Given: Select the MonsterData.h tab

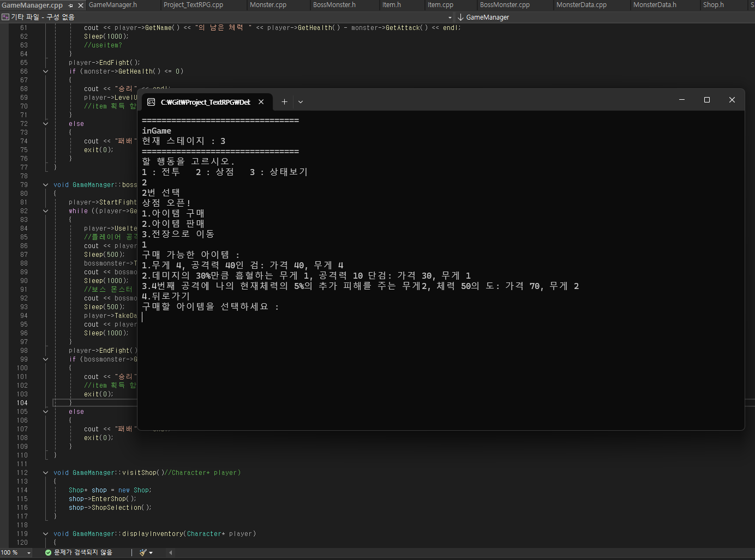Looking at the screenshot, I should tap(655, 5).
